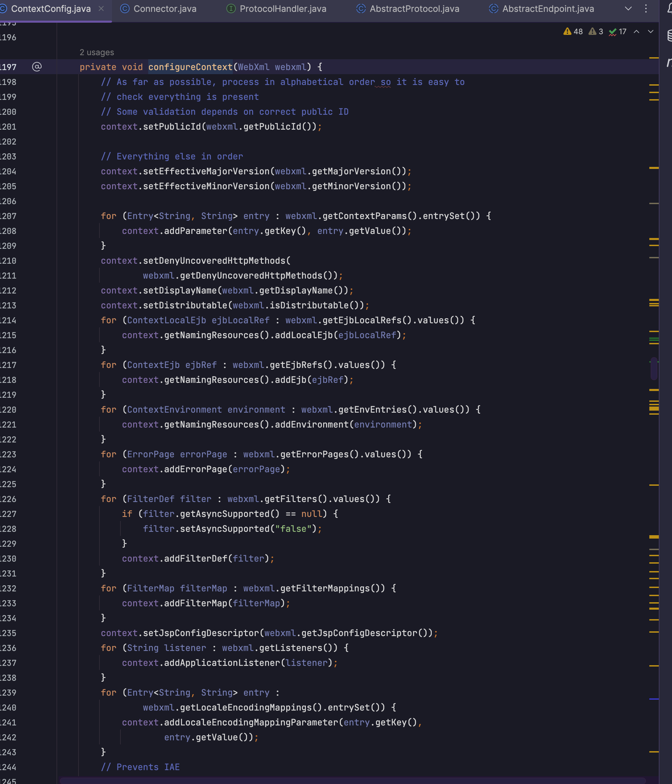Click the blue marker in error stripe
The image size is (672, 784).
654,699
